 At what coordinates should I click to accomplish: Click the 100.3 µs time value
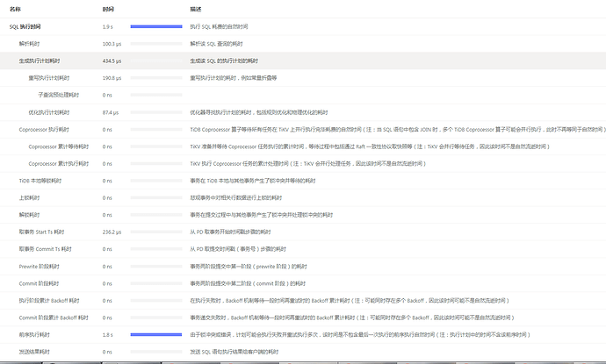[112, 44]
